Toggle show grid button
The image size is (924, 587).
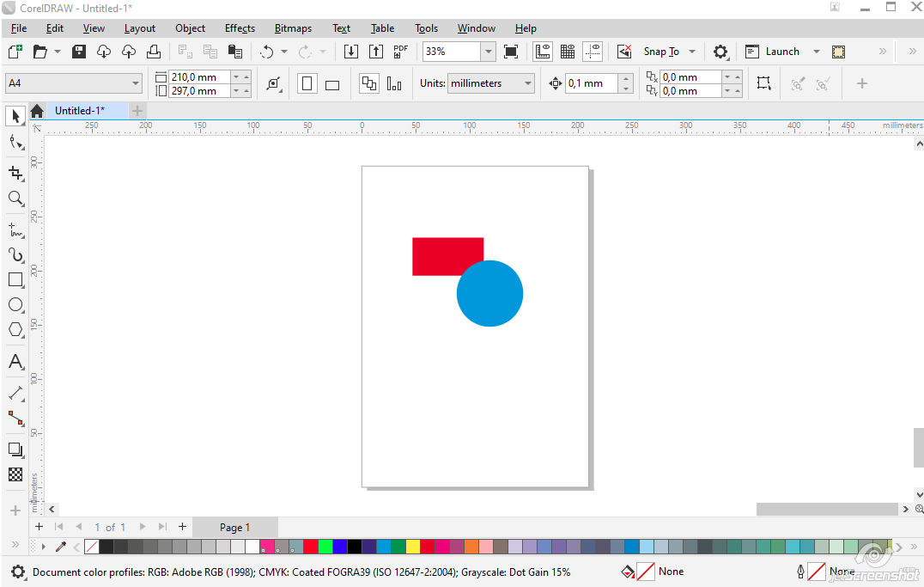click(x=567, y=52)
